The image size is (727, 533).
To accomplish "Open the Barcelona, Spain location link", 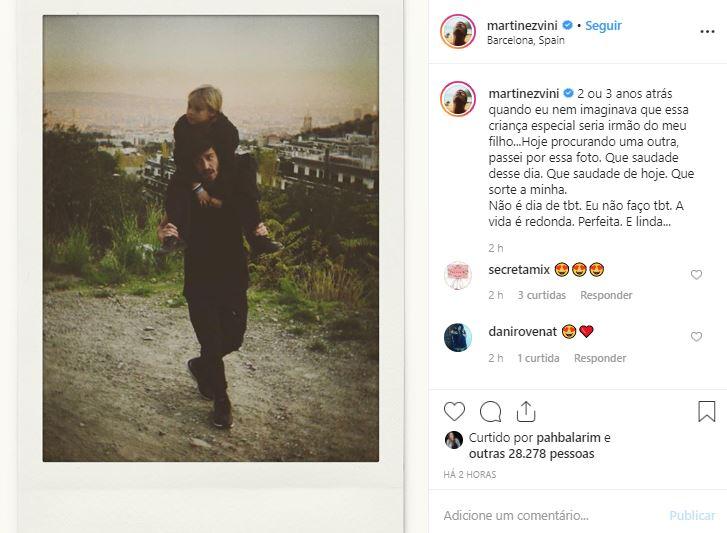I will 525,41.
